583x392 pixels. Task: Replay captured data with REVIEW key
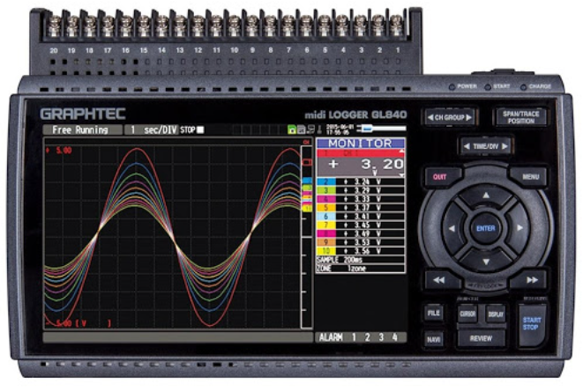coord(481,338)
